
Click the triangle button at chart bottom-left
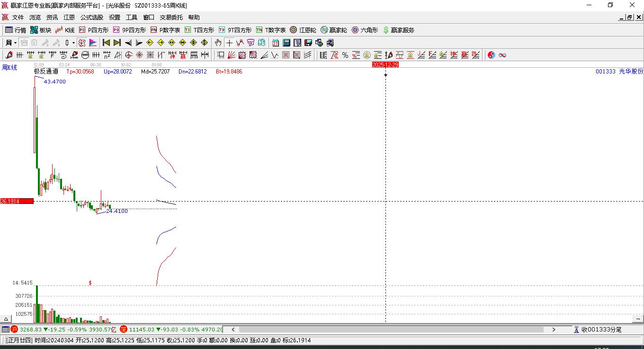6,319
